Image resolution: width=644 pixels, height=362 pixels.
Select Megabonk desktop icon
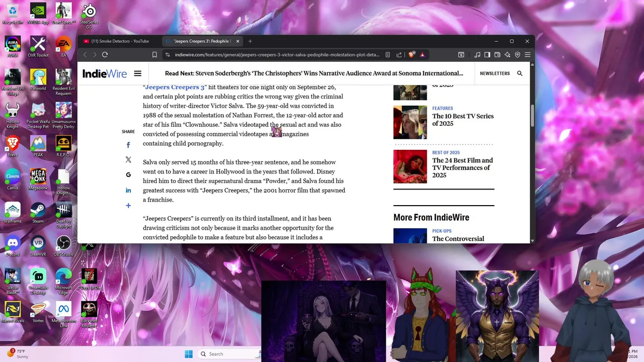coord(38,179)
